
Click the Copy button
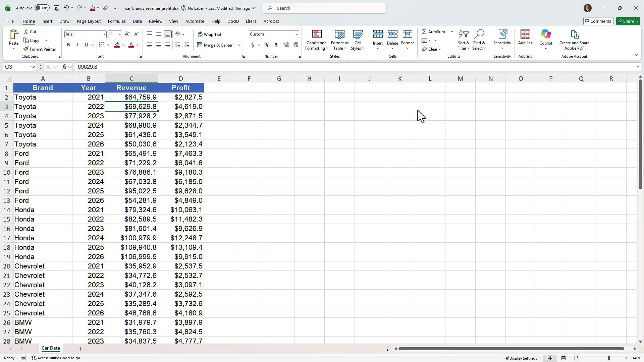point(32,40)
